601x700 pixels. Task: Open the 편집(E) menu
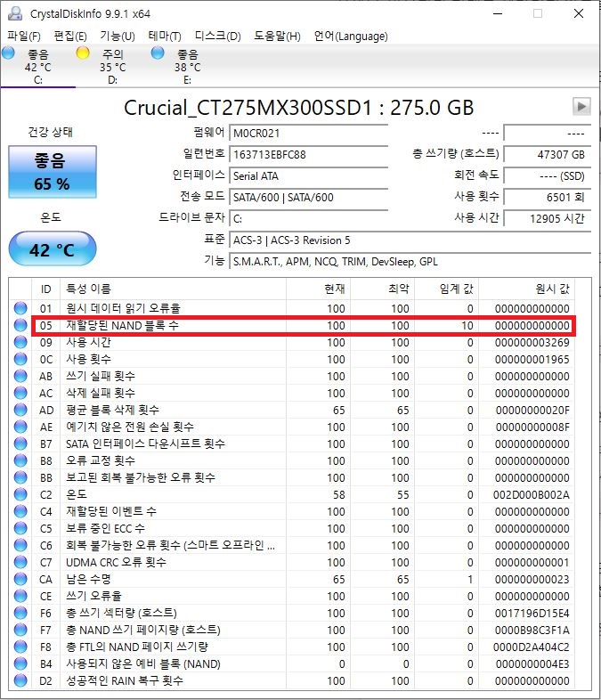[70, 37]
